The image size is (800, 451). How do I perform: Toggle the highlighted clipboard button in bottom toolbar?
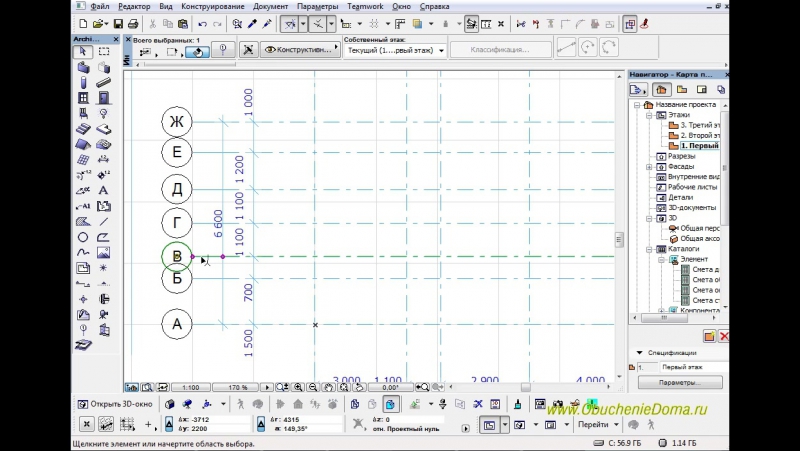coord(390,404)
